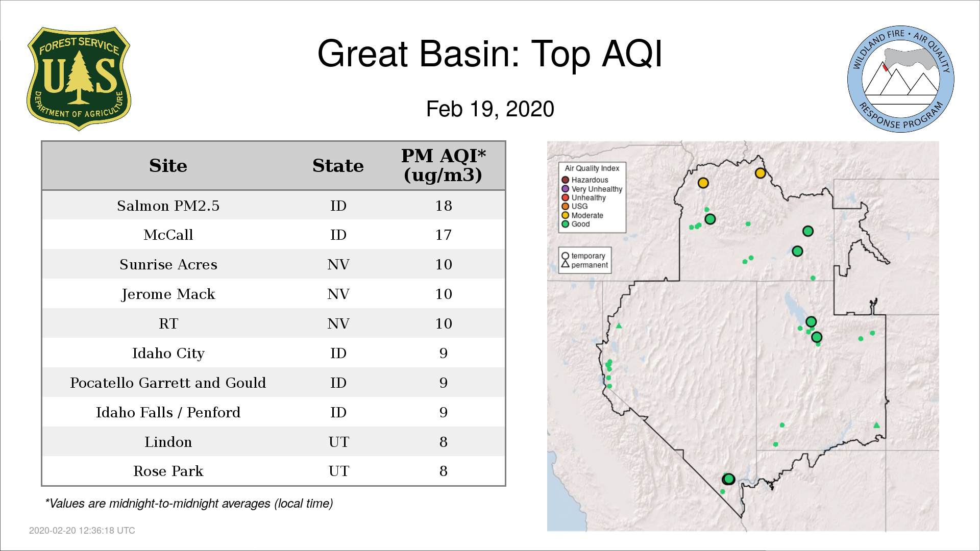Click the Wildland Fire Air Quality Response Program logo

pyautogui.click(x=900, y=79)
